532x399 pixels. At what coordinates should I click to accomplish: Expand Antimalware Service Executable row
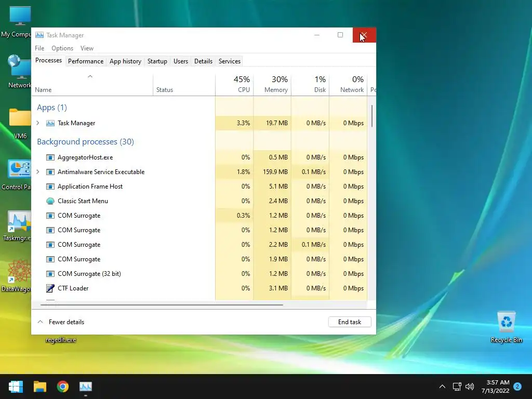point(38,172)
